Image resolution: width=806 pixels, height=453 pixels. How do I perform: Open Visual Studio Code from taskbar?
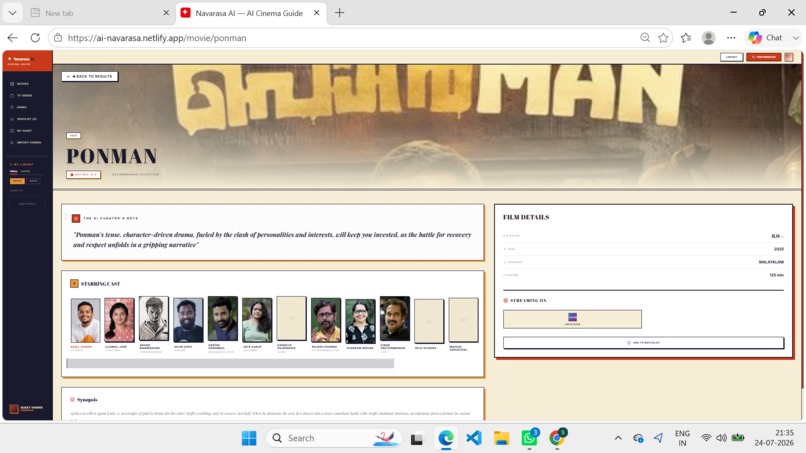(x=473, y=438)
